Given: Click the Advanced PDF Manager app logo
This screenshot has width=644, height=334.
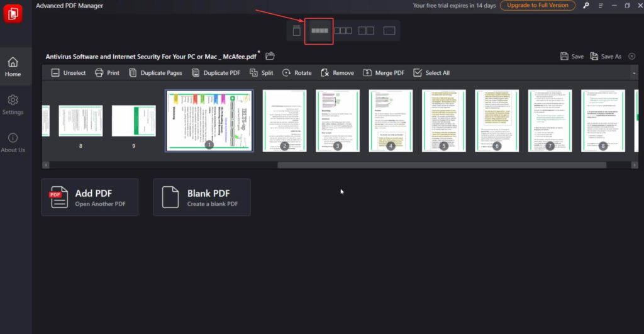Looking at the screenshot, I should tap(13, 14).
